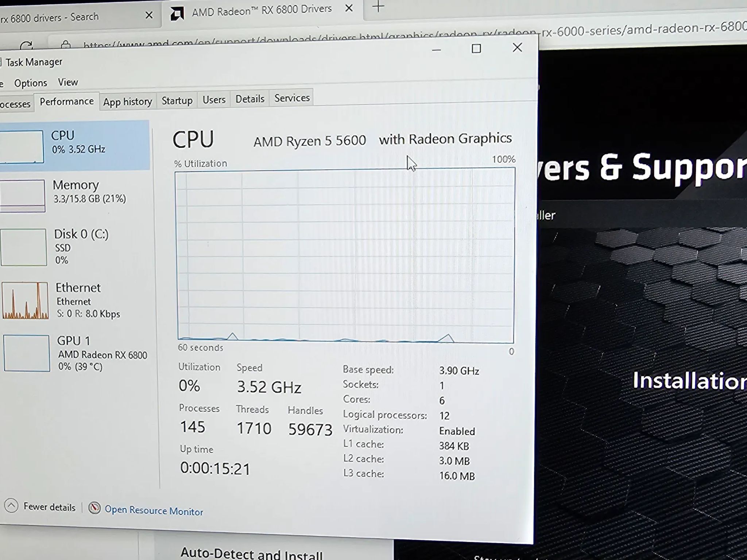Screen dimensions: 747x560
Task: Select the Memory usage graph thumbnail
Action: [x=23, y=196]
